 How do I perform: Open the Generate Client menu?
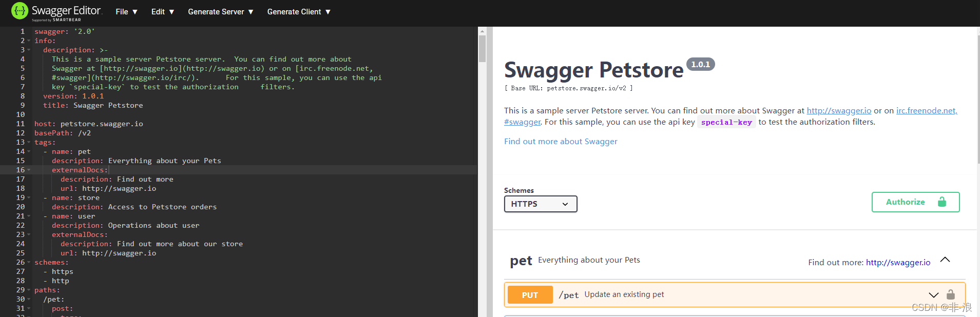pyautogui.click(x=299, y=12)
